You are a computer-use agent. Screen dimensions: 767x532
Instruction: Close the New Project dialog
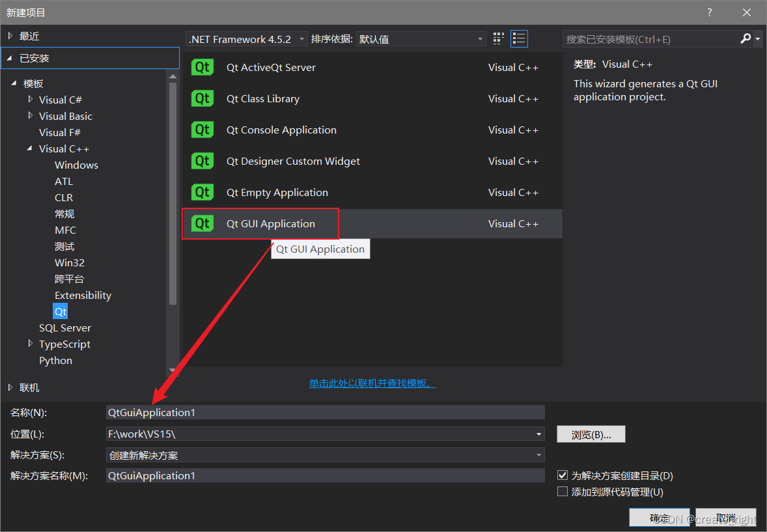[x=746, y=13]
